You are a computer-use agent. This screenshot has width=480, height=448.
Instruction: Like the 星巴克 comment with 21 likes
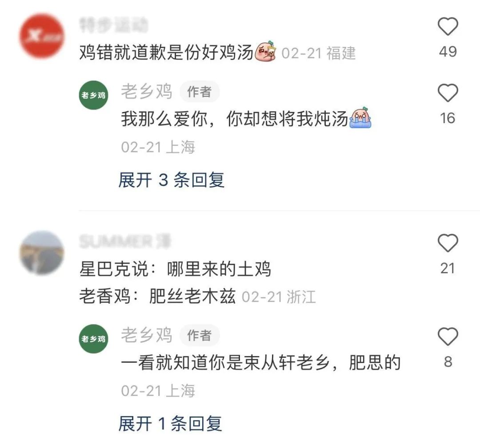pyautogui.click(x=448, y=243)
